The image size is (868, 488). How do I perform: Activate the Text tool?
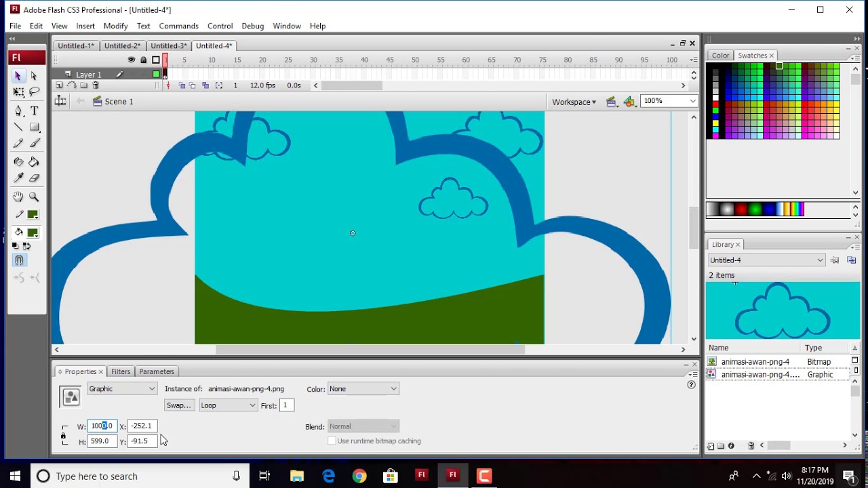click(x=34, y=110)
